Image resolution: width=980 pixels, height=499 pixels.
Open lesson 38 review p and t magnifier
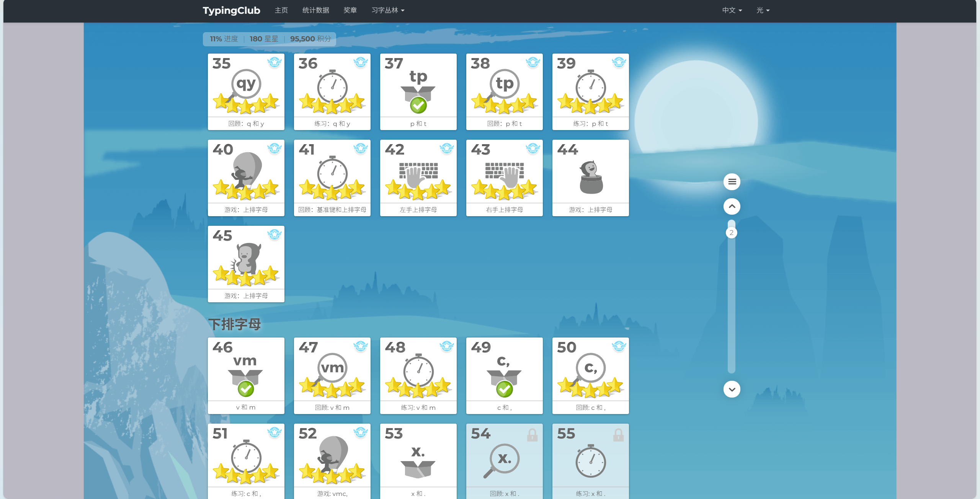pyautogui.click(x=504, y=92)
